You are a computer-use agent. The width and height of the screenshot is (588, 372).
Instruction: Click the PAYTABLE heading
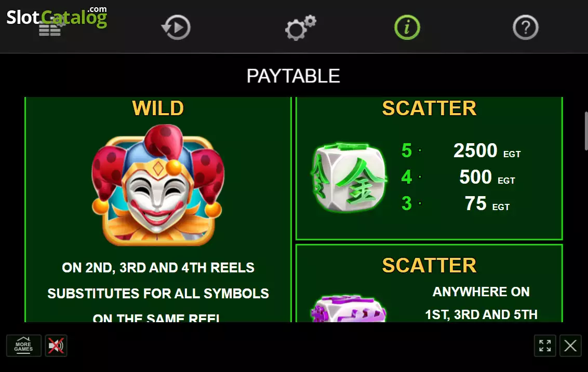293,76
